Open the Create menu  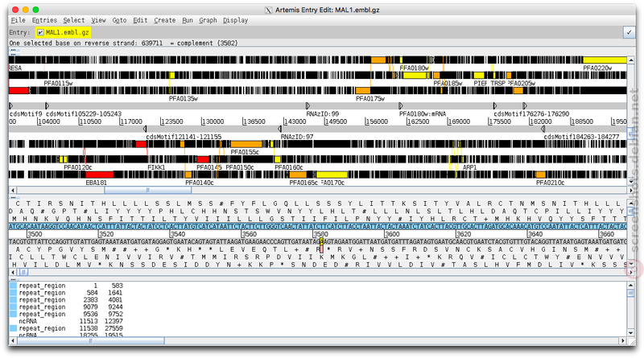(x=164, y=20)
